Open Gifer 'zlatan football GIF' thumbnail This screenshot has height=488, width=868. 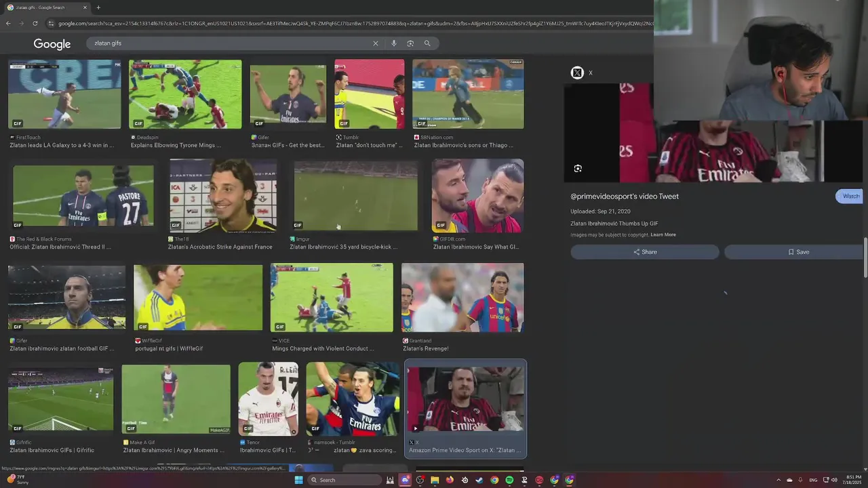pos(67,298)
